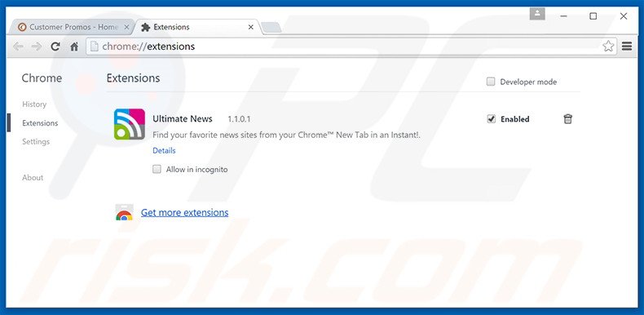Switch to the Customer Promos tab
The image size is (644, 315).
pos(72,27)
